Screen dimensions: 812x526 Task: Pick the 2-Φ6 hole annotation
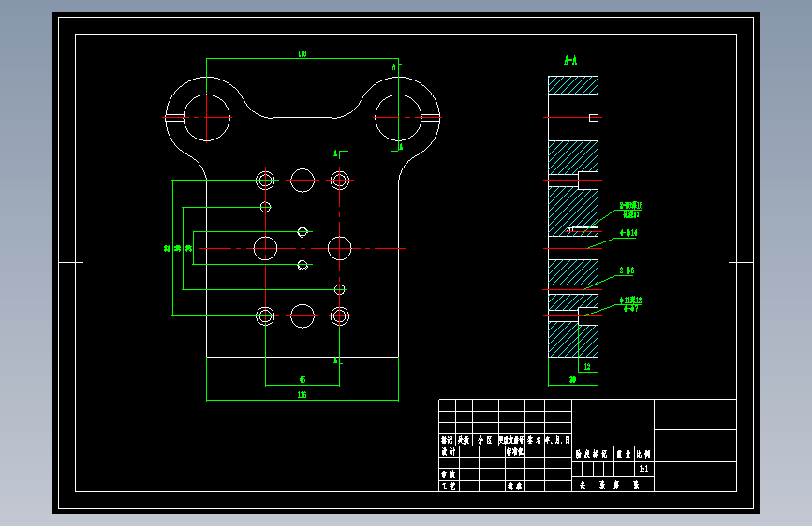pyautogui.click(x=627, y=270)
